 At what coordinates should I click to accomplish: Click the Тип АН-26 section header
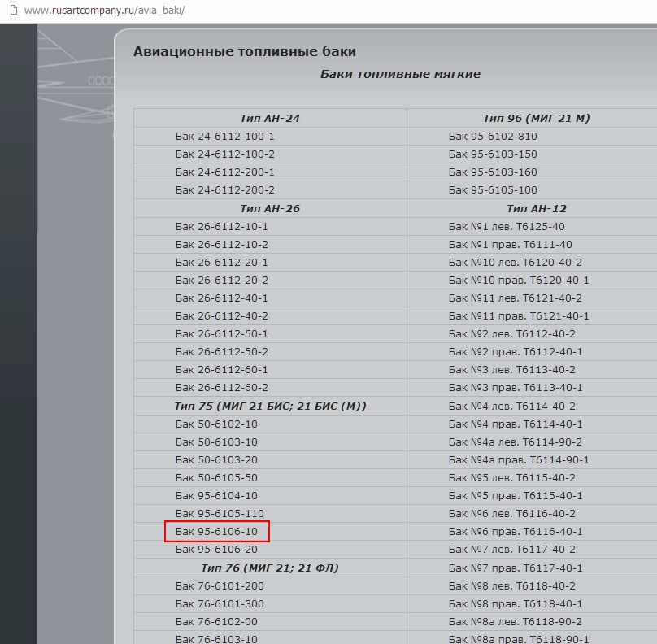(270, 208)
